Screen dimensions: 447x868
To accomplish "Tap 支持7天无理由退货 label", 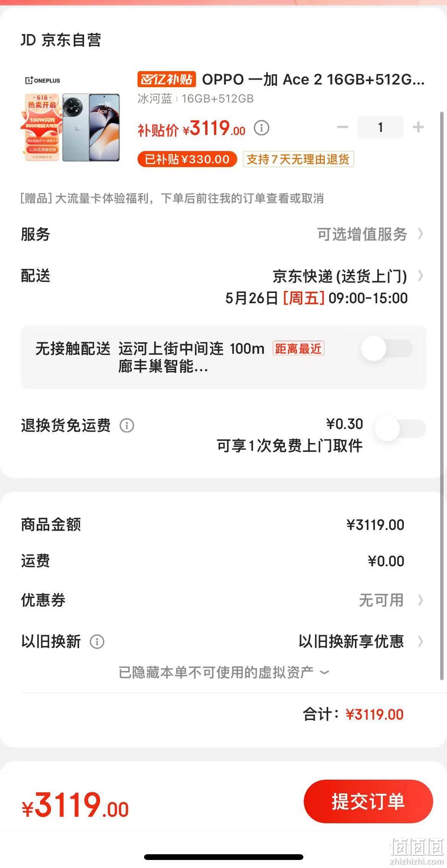I will (x=298, y=159).
